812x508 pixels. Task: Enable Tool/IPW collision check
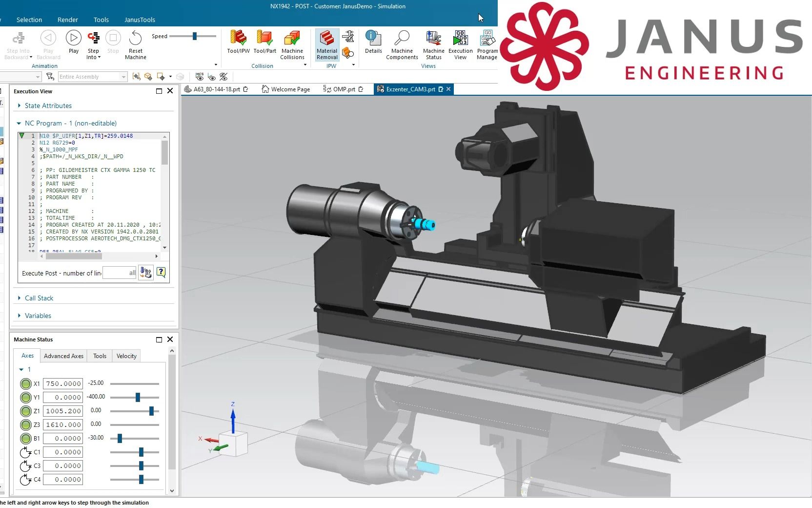pos(238,42)
